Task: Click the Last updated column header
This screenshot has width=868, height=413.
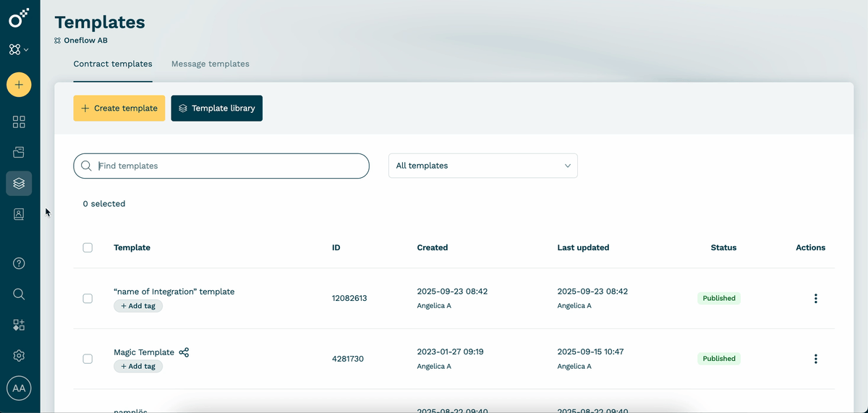Action: [x=583, y=247]
